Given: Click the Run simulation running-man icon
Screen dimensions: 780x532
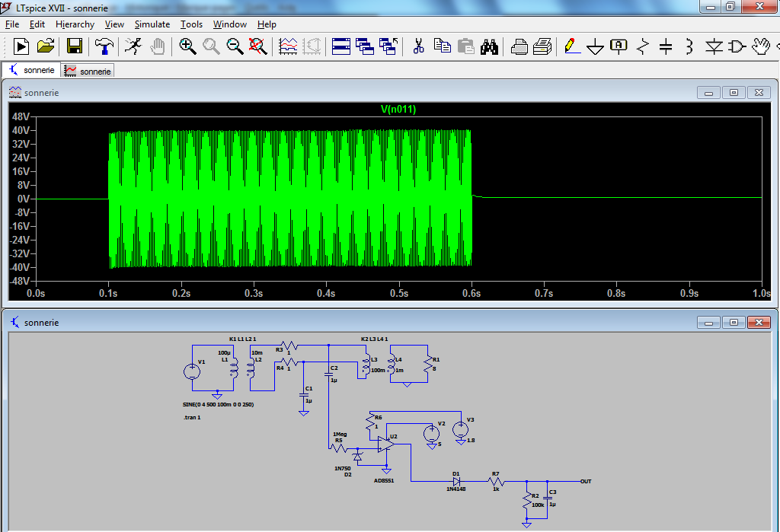Looking at the screenshot, I should tap(133, 46).
